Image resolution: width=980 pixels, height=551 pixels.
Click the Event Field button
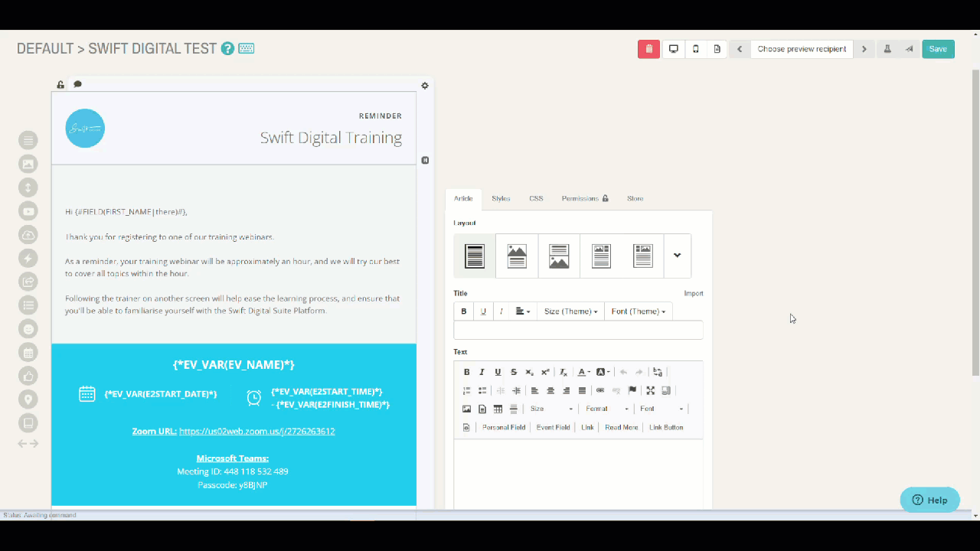pos(553,428)
